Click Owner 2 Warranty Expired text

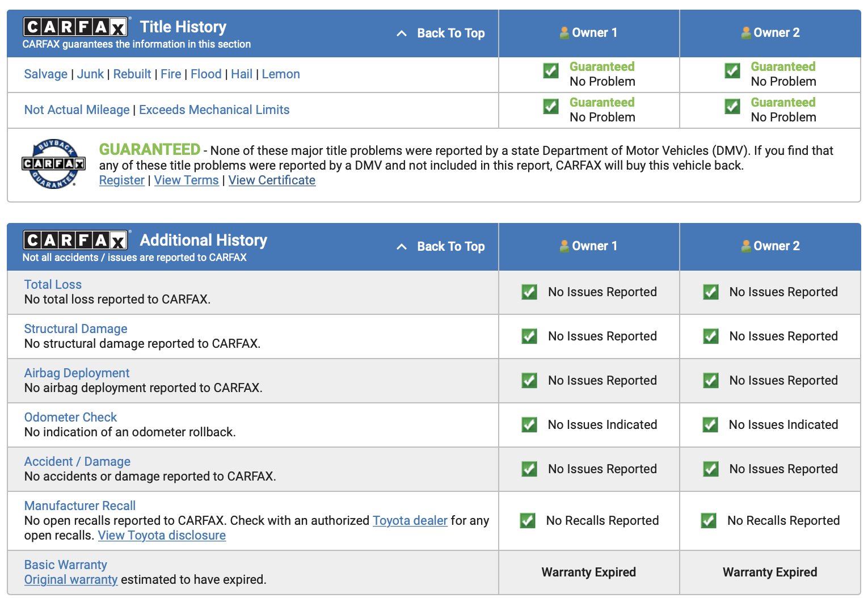point(770,572)
